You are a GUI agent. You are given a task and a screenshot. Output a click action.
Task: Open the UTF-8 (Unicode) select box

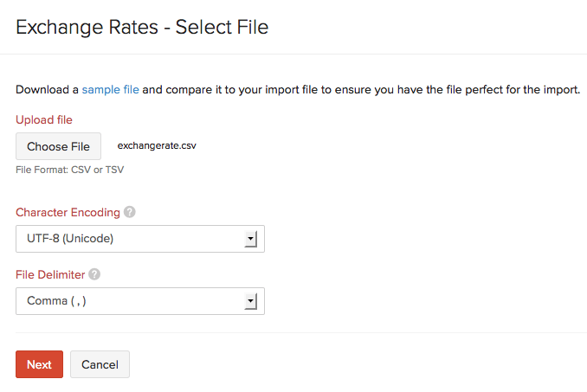[130, 239]
